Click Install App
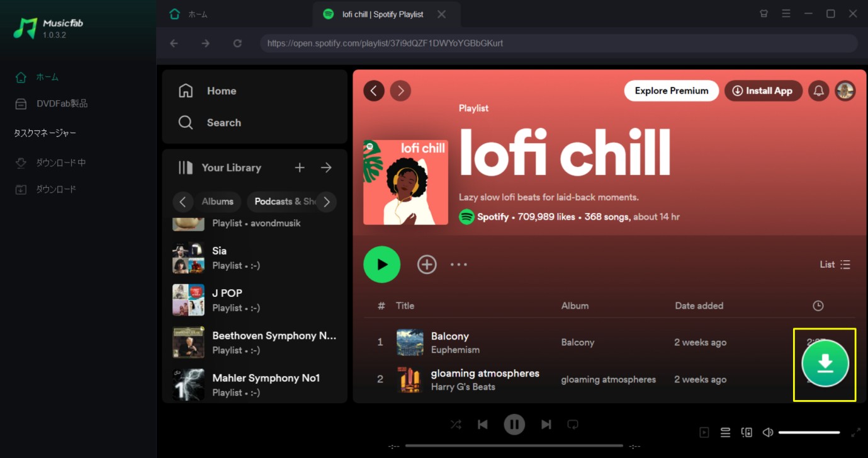 click(x=763, y=91)
